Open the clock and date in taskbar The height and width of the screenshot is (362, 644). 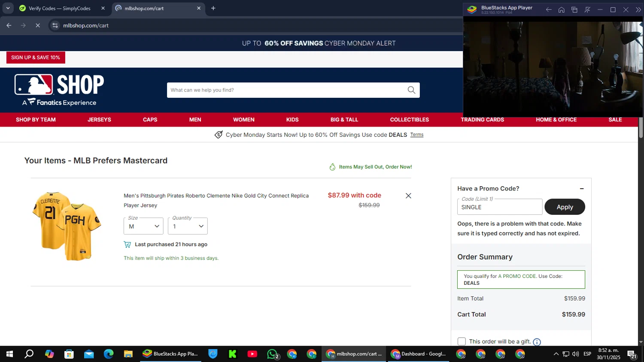tap(608, 354)
